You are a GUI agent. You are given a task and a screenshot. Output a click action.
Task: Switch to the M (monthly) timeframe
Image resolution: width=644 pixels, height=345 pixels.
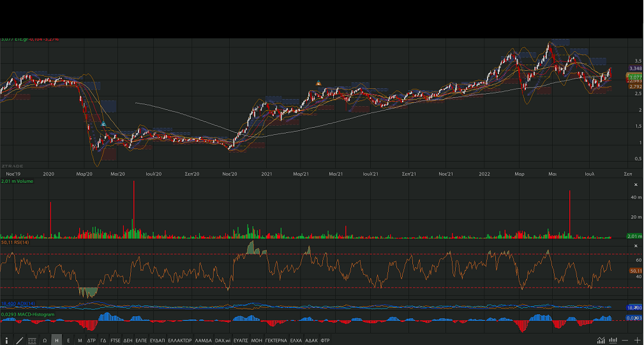coord(80,341)
